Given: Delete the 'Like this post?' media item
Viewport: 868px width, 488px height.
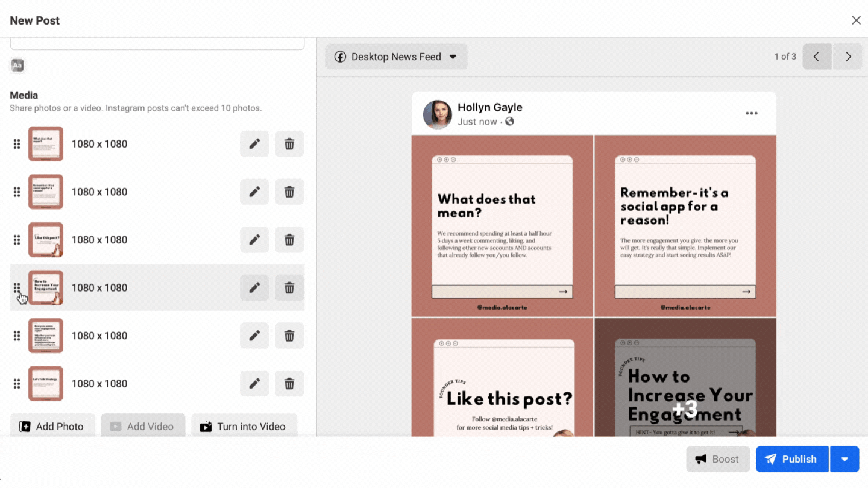Looking at the screenshot, I should coord(289,240).
